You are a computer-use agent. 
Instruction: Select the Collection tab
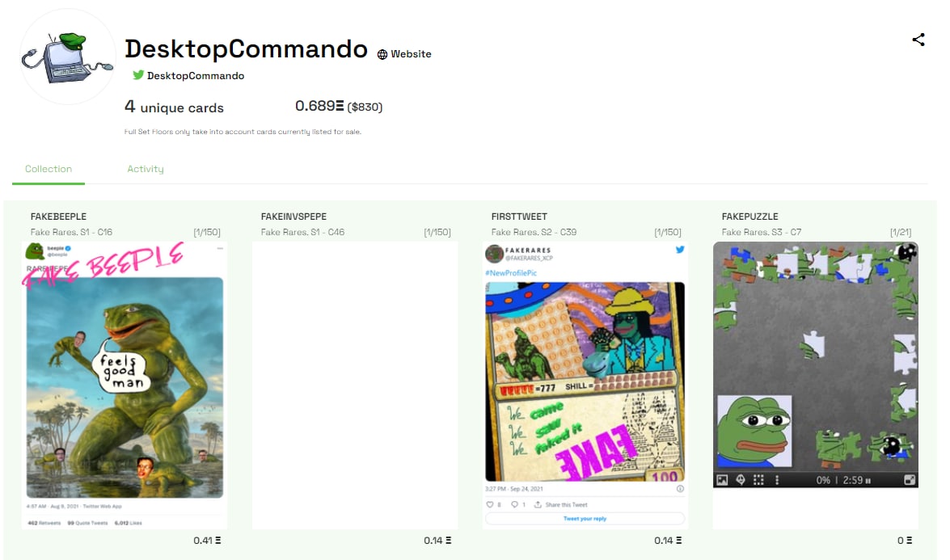[x=49, y=169]
